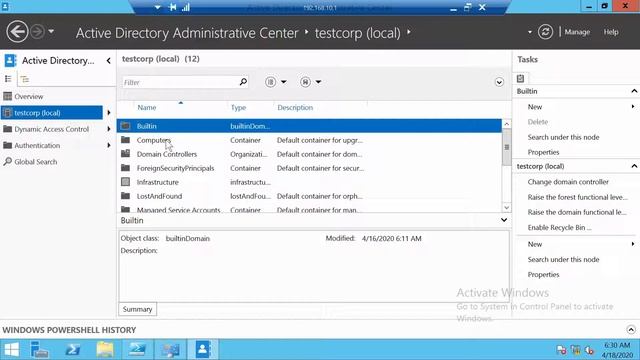Click the list scrollbar down arrow
The image size is (640, 360).
[507, 207]
